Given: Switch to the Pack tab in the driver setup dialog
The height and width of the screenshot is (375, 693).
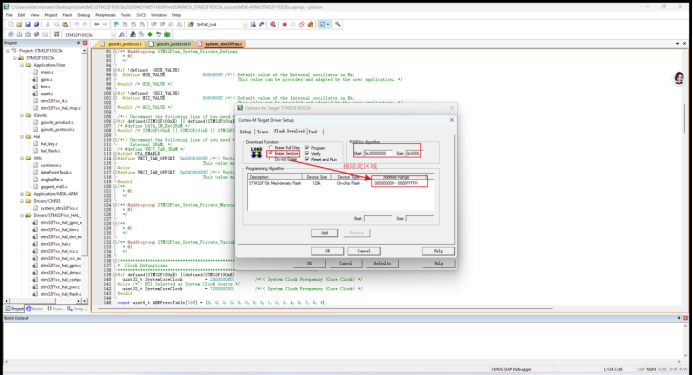Looking at the screenshot, I should coord(313,131).
